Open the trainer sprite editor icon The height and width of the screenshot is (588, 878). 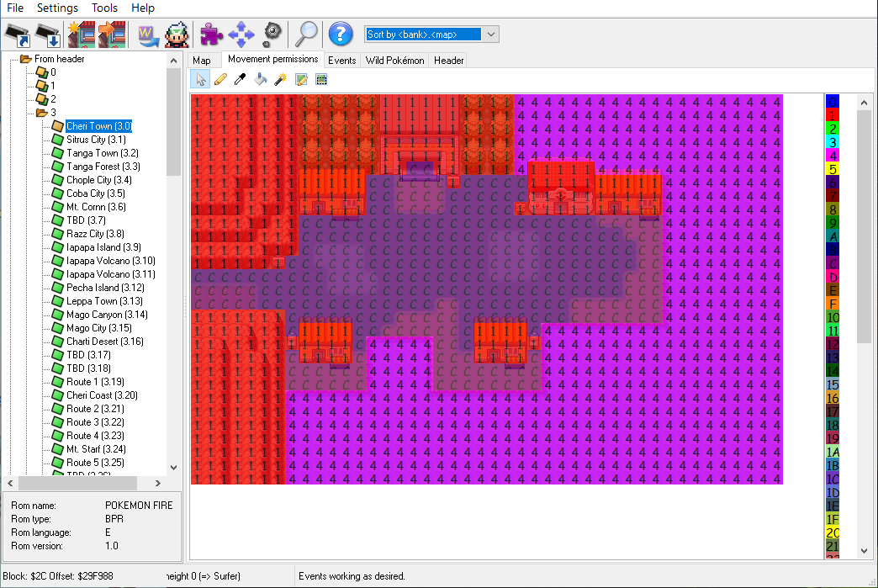pyautogui.click(x=177, y=34)
